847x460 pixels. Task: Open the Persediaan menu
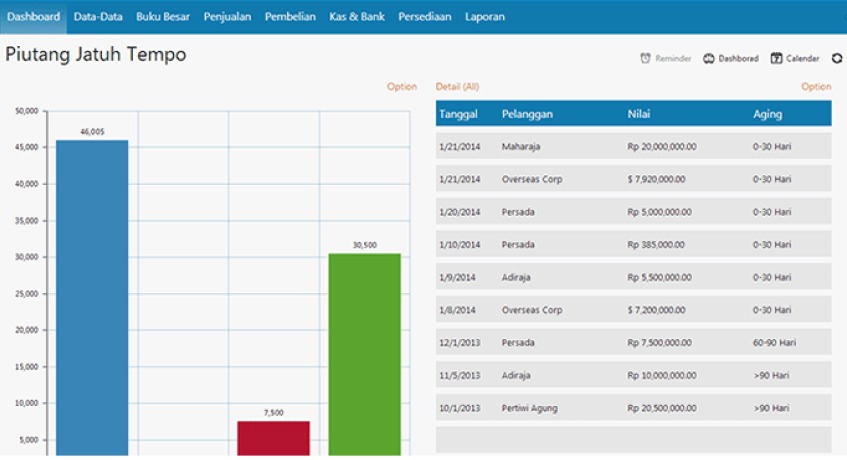pos(425,17)
